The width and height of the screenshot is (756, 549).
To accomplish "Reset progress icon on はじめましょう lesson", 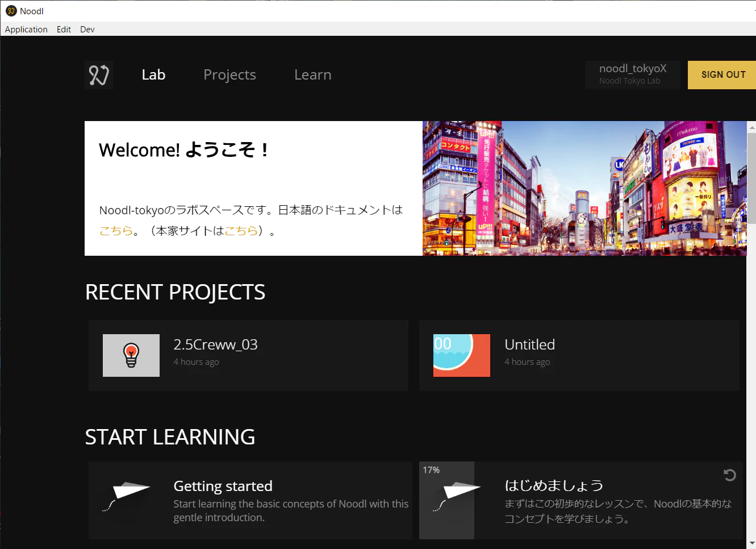I will tap(730, 475).
